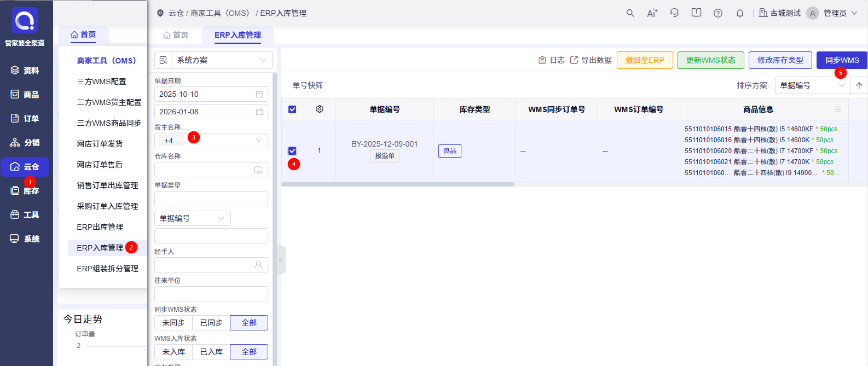Click the 经手人 person picker icon
This screenshot has height=366, width=868.
[x=258, y=265]
